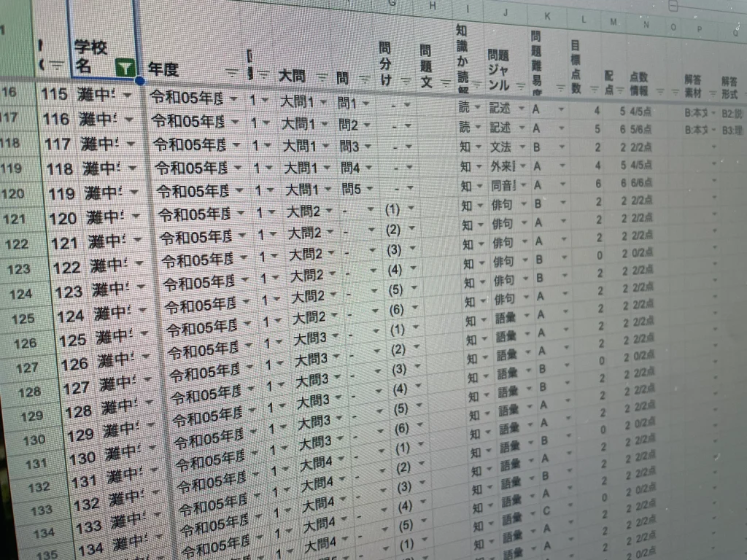
Task: Open the green active filter on 学校名
Action: tap(125, 68)
